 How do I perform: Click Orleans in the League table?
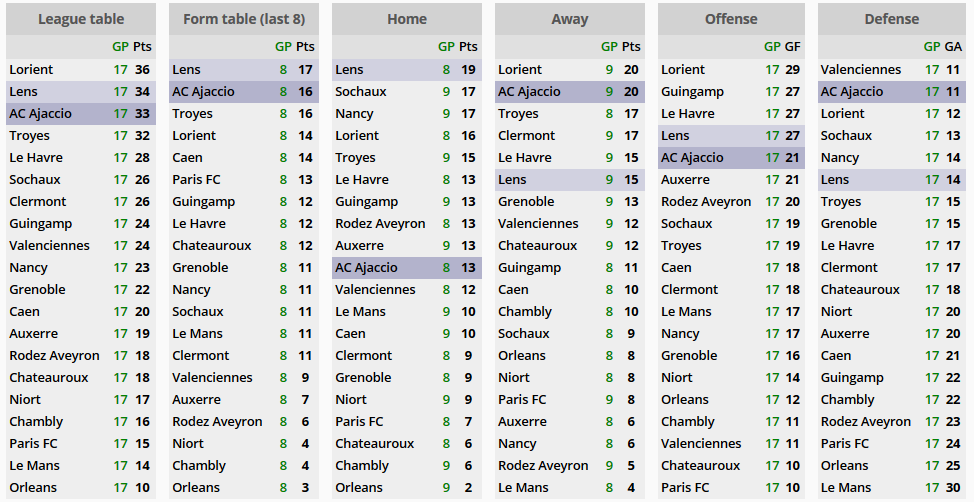[x=33, y=488]
